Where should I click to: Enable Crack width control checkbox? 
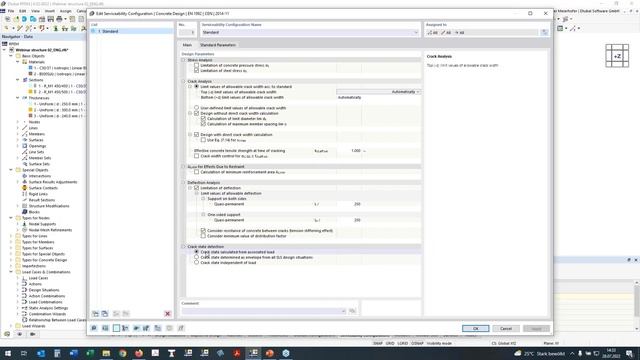coord(196,156)
